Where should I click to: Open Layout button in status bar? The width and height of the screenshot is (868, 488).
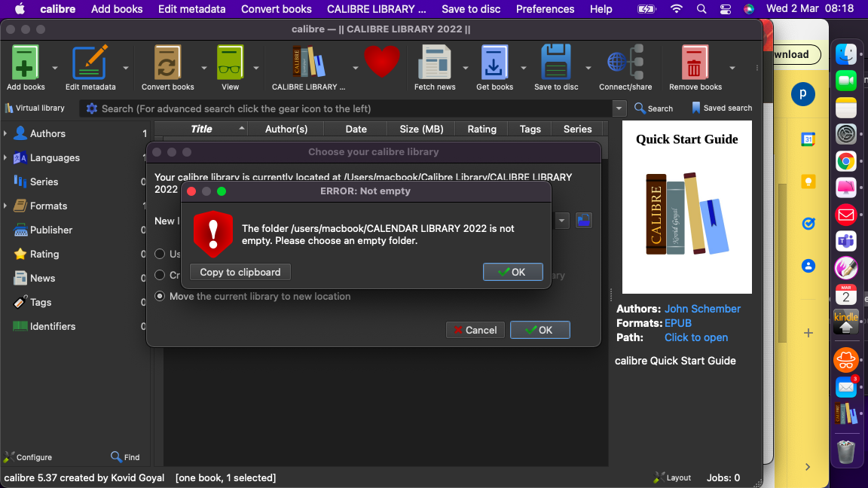tap(672, 477)
